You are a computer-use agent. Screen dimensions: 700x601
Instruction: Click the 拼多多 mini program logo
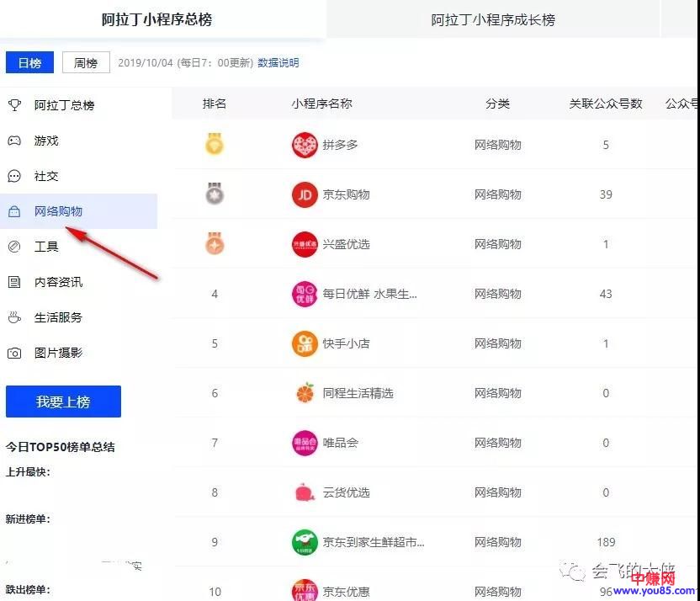click(x=304, y=145)
